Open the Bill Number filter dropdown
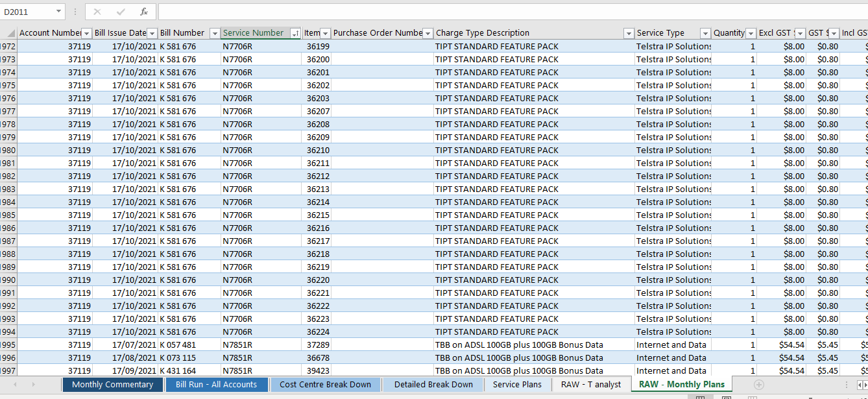 coord(215,33)
